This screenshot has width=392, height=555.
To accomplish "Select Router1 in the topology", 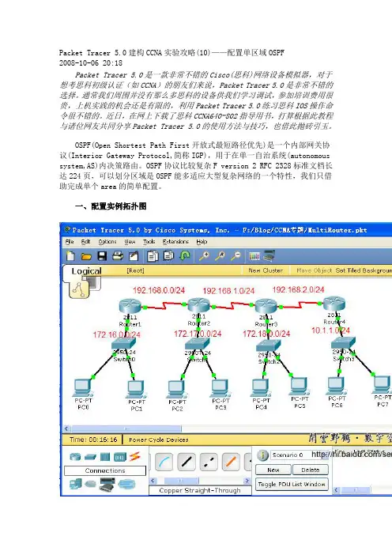I will tap(130, 306).
